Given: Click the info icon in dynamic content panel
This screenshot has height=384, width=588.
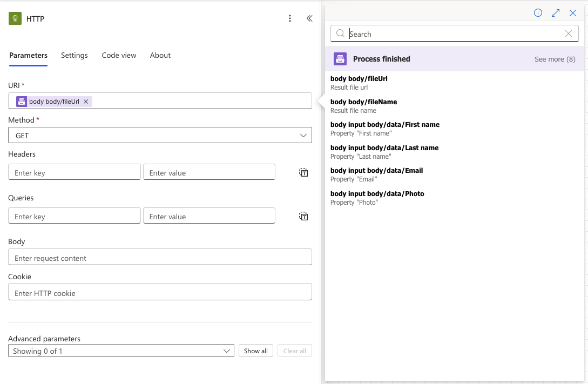Looking at the screenshot, I should coord(538,13).
